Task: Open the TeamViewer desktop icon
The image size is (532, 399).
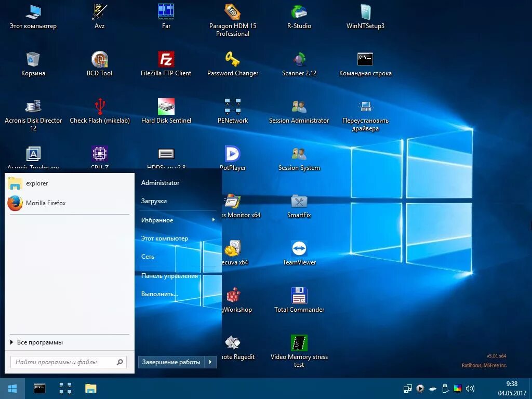Action: coord(299,253)
